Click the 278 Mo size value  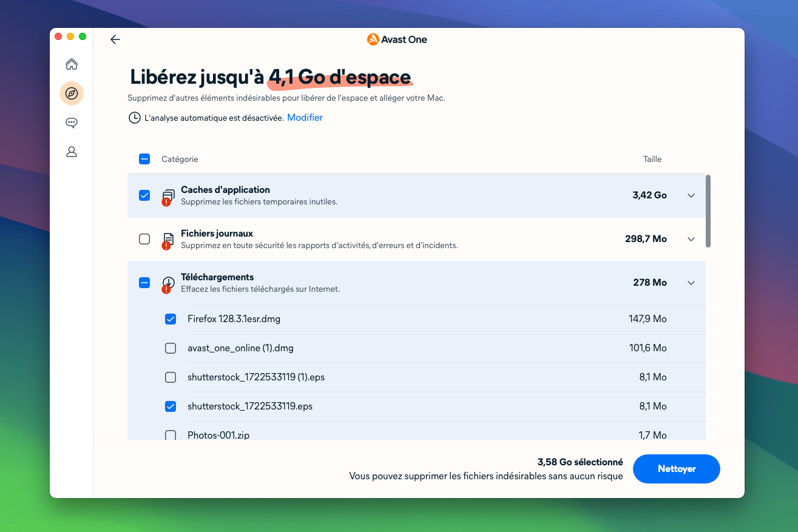650,283
